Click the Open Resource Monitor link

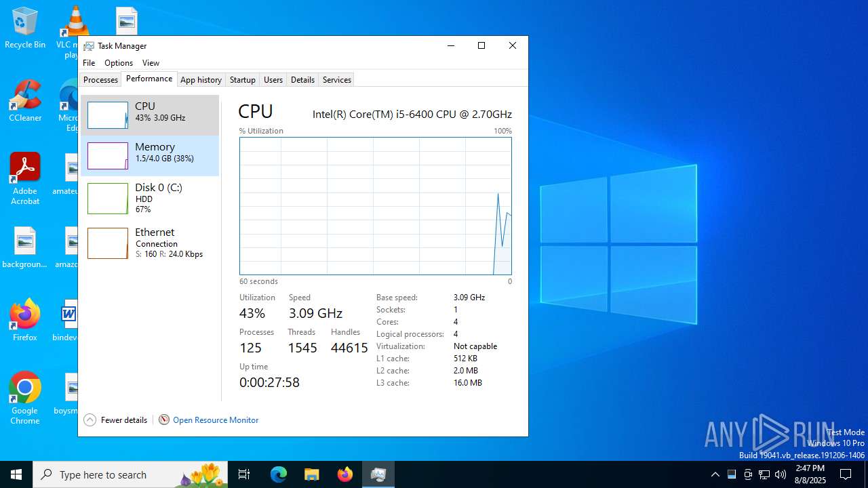point(216,420)
